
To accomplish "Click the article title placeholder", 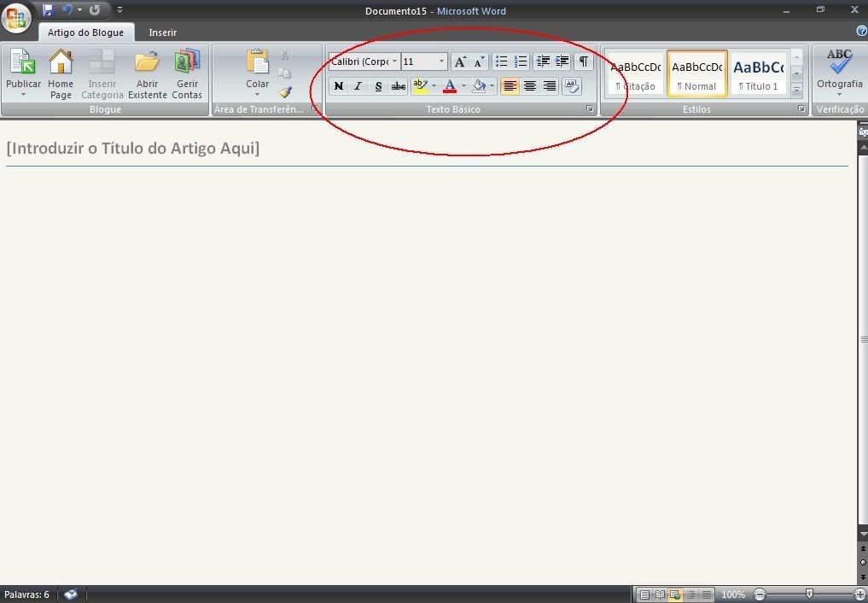I will coord(133,149).
